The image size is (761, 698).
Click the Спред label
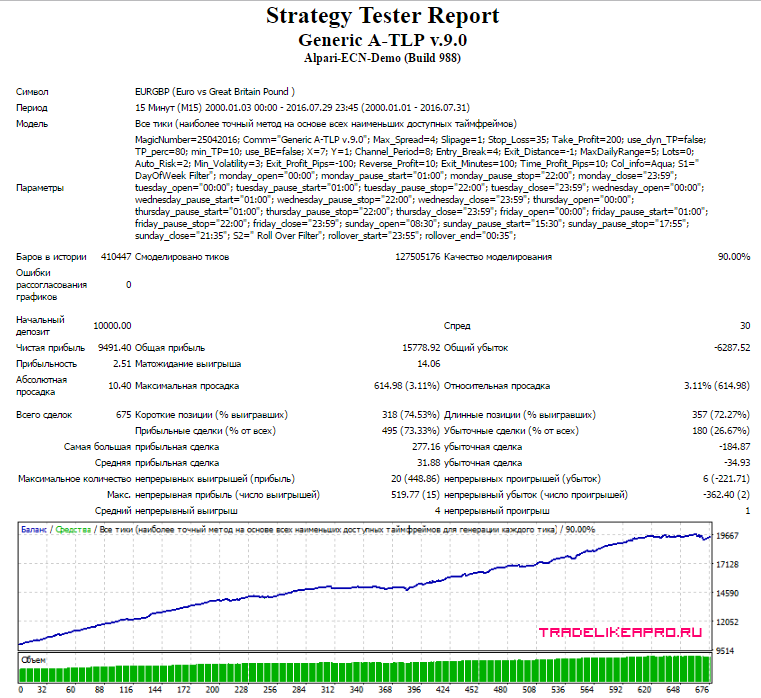457,326
